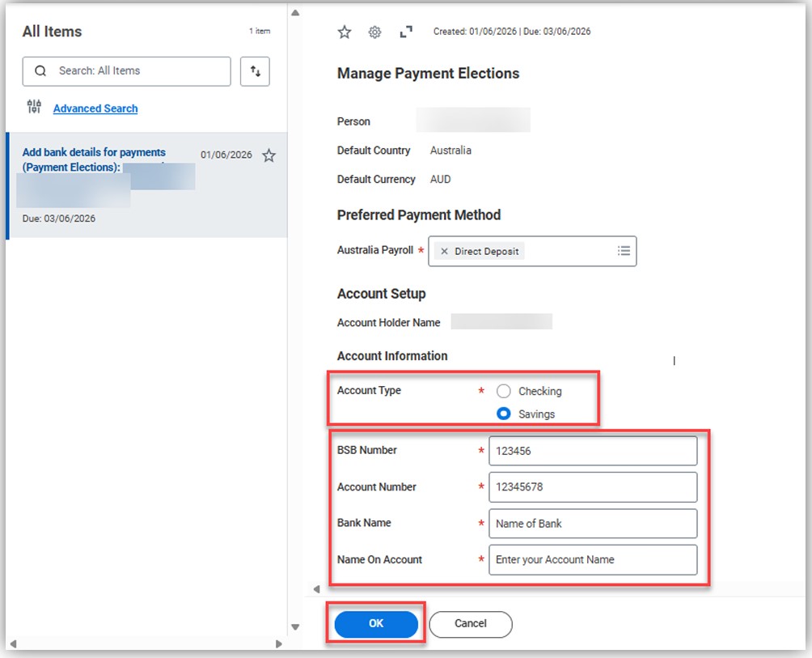Confirm with the blue OK button
The width and height of the screenshot is (812, 658).
pyautogui.click(x=376, y=624)
